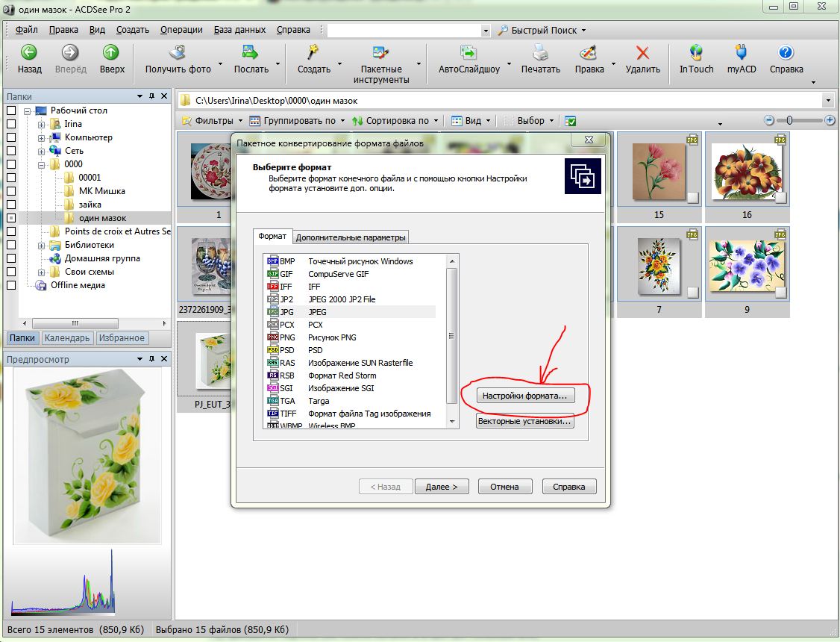Check the box beside Сеть

(x=10, y=151)
